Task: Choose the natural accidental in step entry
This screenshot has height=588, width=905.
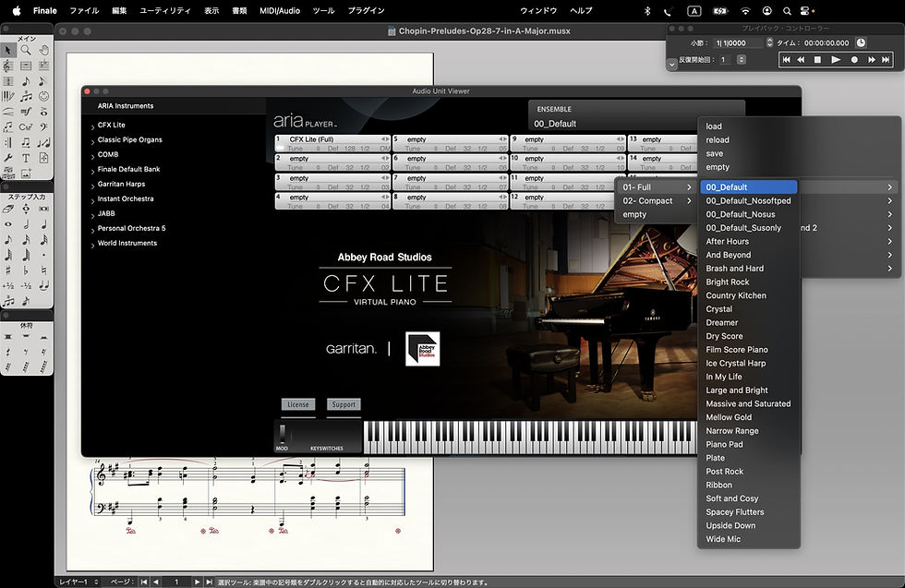Action: coord(43,270)
